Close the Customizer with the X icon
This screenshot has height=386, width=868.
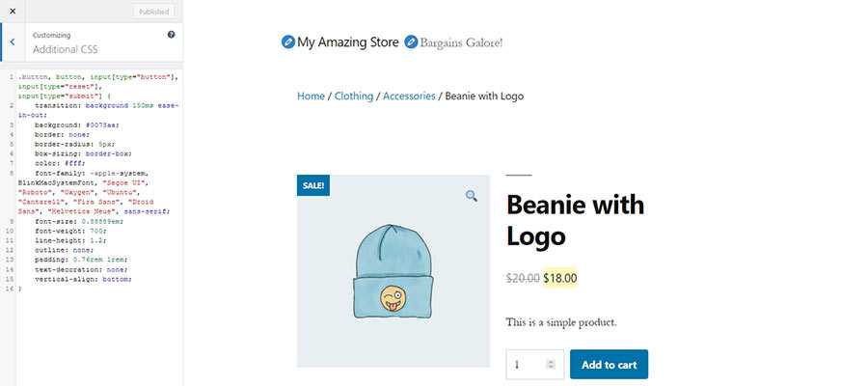tap(12, 12)
